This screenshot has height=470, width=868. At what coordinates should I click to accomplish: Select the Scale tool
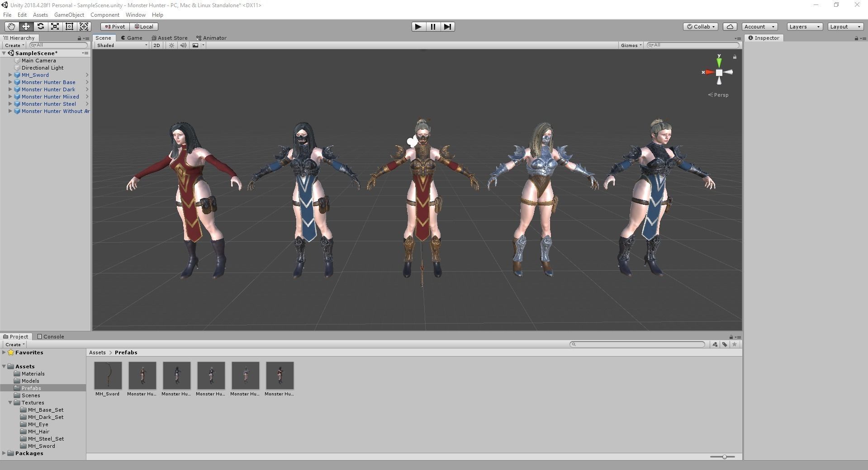point(55,27)
